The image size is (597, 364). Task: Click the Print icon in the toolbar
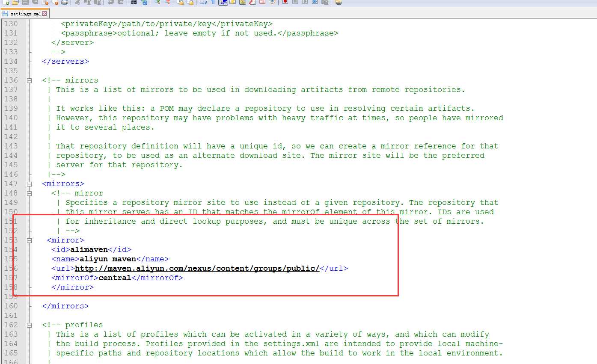pyautogui.click(x=64, y=2)
